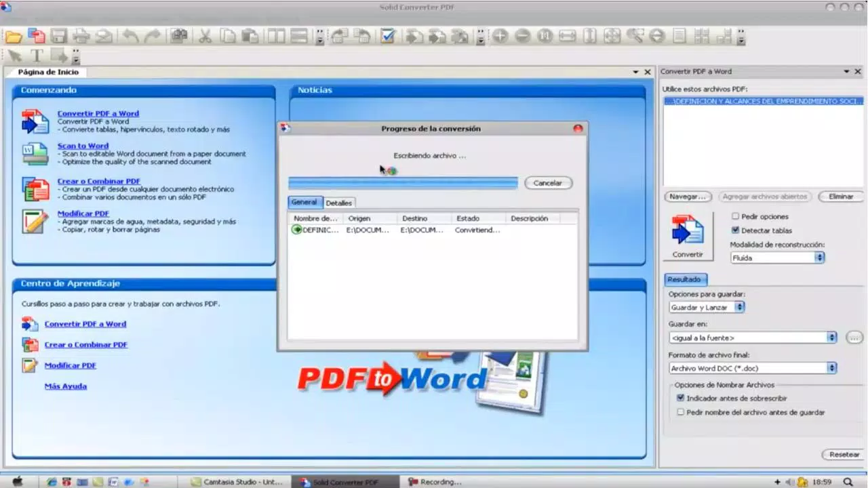Select the Text tool T icon
The width and height of the screenshot is (868, 488).
click(37, 56)
